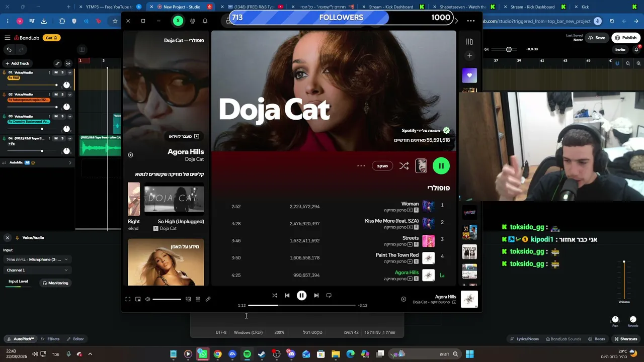Solo track 01 Voice/Audio

(x=62, y=72)
